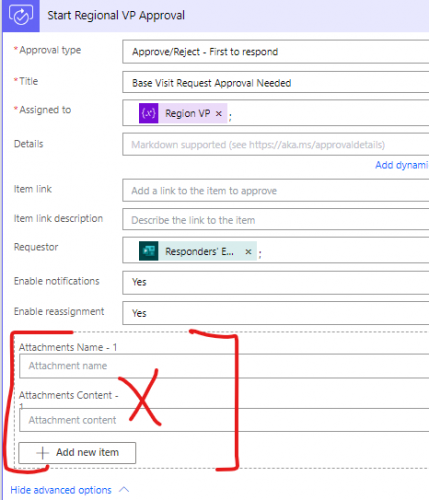Remove the Region VP token
Image resolution: width=429 pixels, height=500 pixels.
tap(219, 114)
